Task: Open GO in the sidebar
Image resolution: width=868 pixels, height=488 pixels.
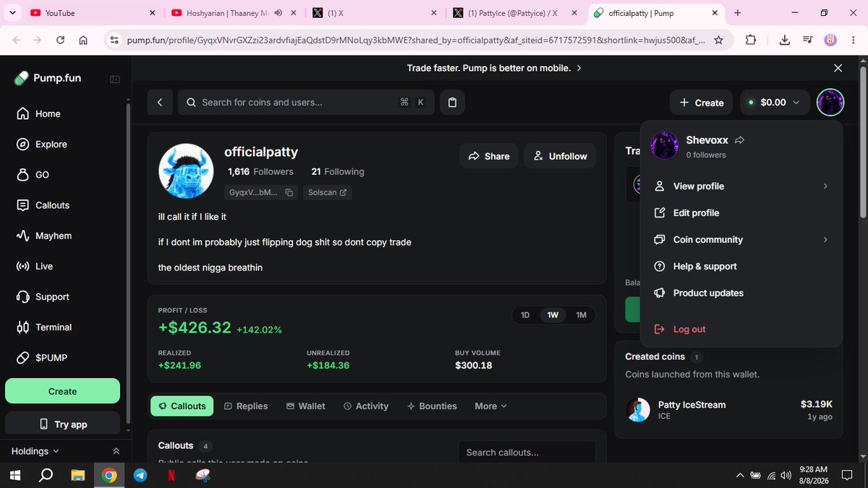Action: tap(33, 174)
